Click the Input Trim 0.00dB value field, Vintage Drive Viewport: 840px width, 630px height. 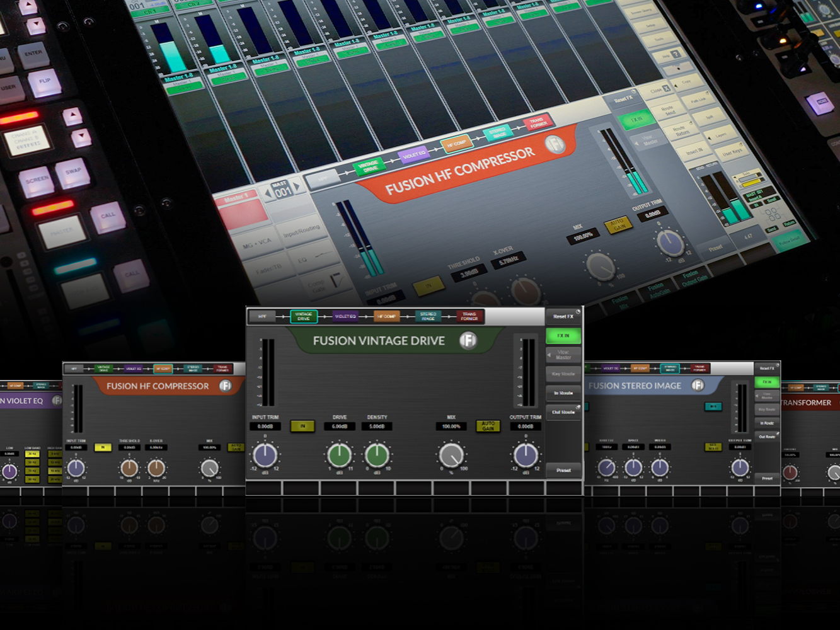(x=265, y=427)
